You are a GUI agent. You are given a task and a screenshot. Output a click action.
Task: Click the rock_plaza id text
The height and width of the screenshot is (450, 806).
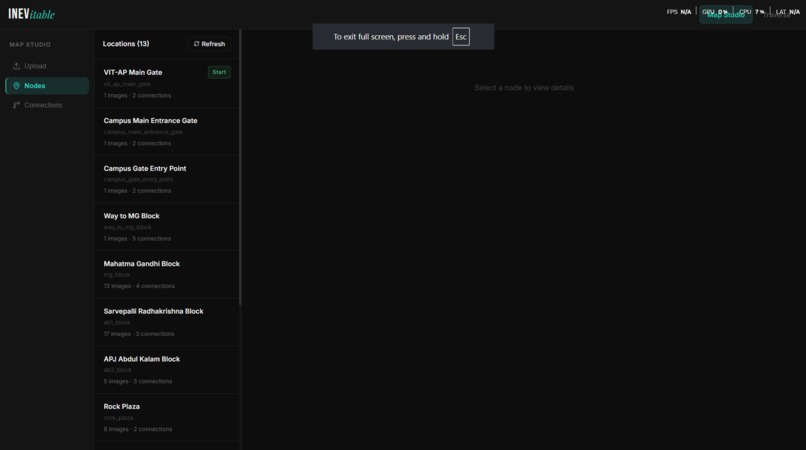pos(118,418)
